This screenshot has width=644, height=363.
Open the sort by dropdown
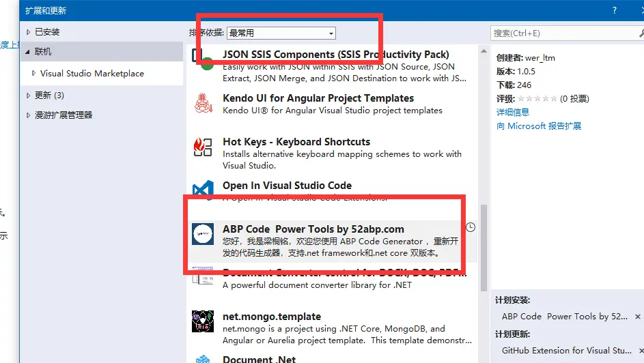[281, 33]
